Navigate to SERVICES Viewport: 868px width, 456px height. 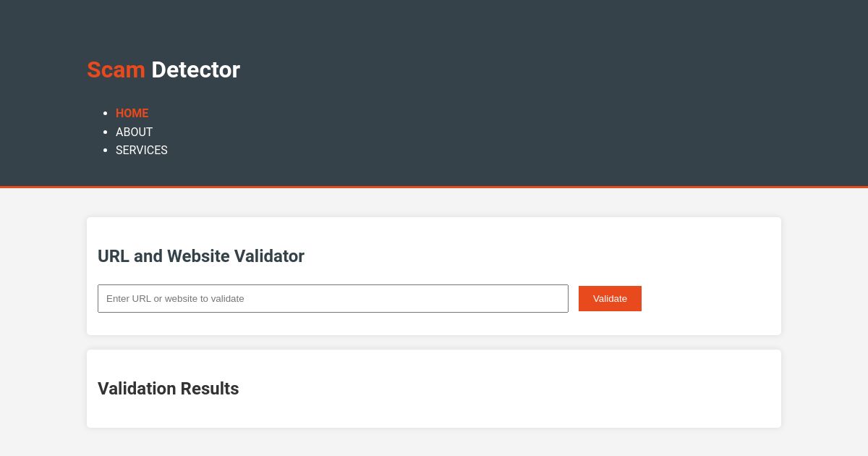(x=141, y=151)
